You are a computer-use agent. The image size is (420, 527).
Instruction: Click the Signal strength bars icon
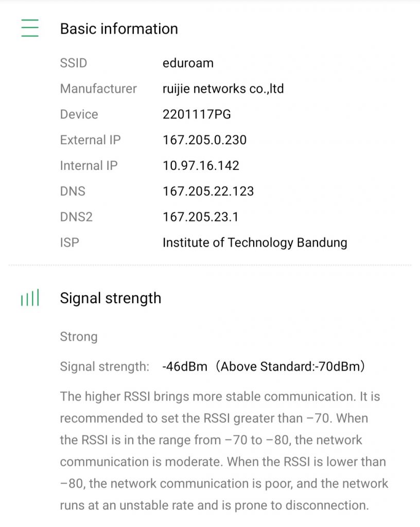pos(30,298)
